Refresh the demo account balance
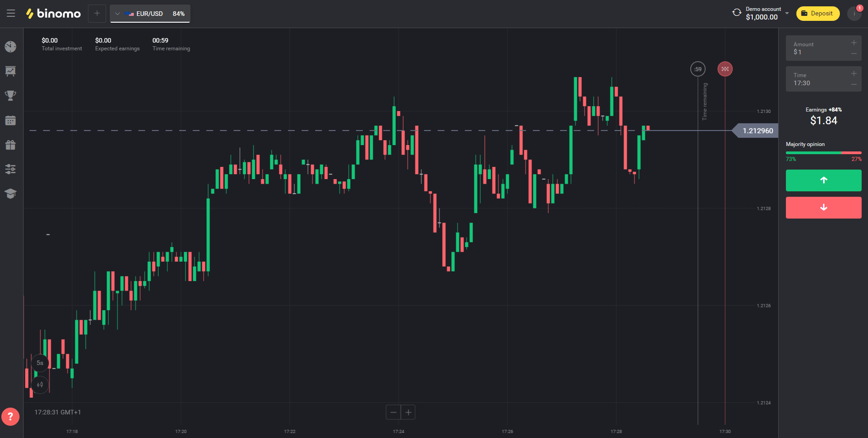 (737, 13)
